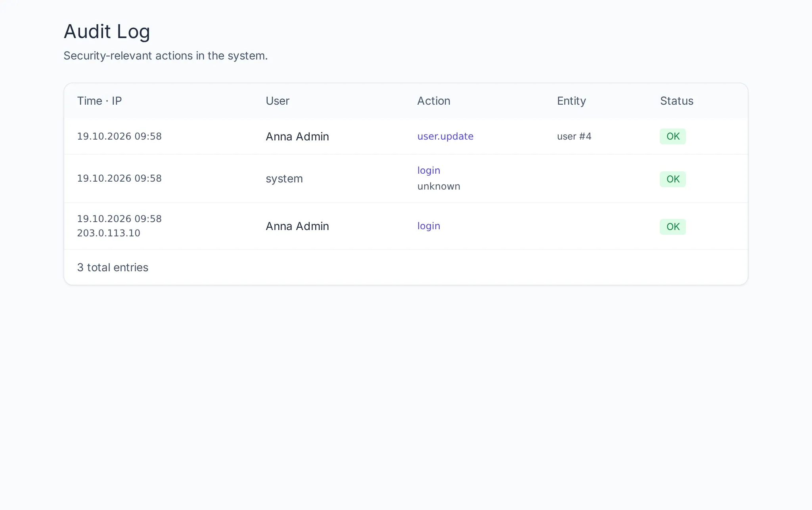Click the 'Action' column header
The height and width of the screenshot is (510, 812).
434,101
